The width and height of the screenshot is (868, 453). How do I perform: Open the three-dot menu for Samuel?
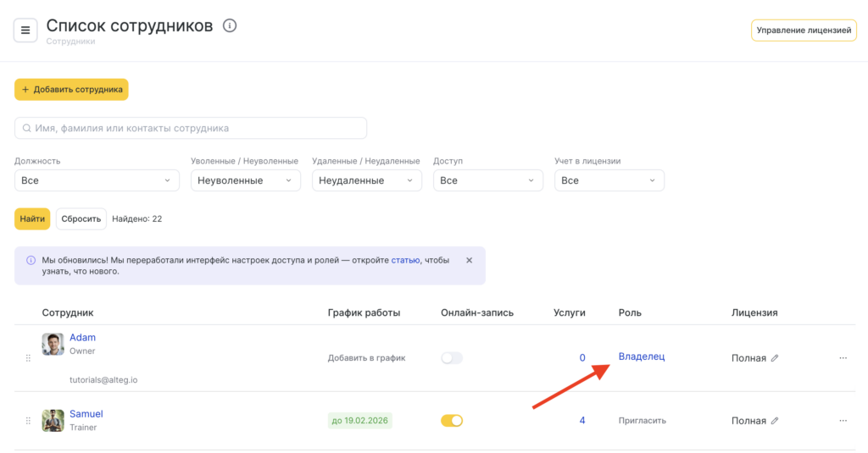pyautogui.click(x=843, y=421)
